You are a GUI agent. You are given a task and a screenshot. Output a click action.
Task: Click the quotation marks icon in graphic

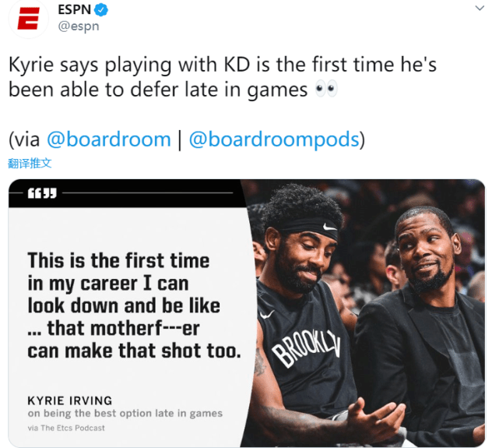pyautogui.click(x=42, y=193)
